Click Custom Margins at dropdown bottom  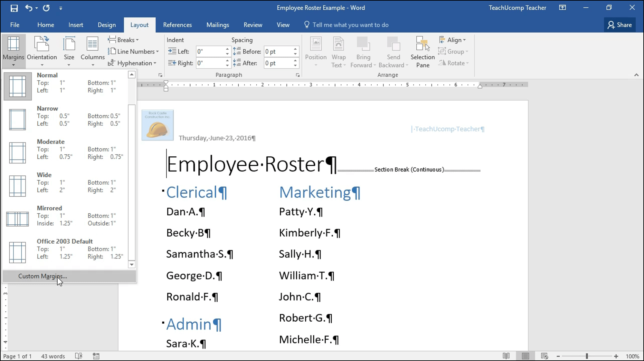43,276
